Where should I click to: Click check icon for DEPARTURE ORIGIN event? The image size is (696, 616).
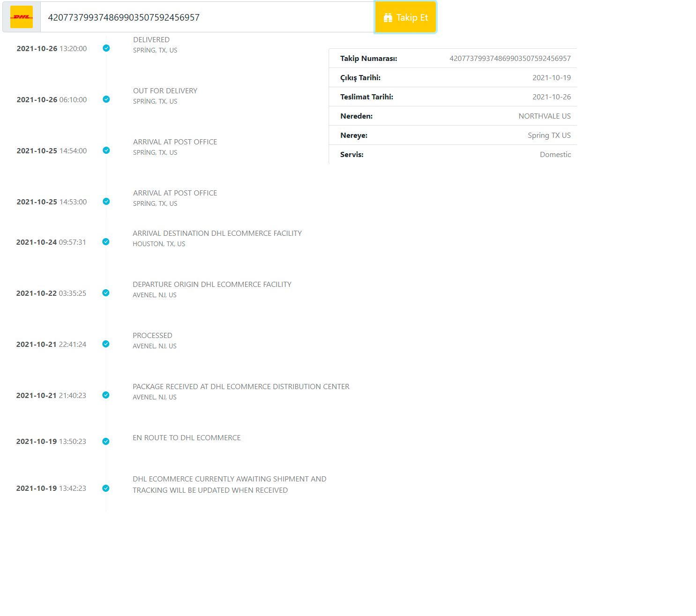(x=106, y=293)
